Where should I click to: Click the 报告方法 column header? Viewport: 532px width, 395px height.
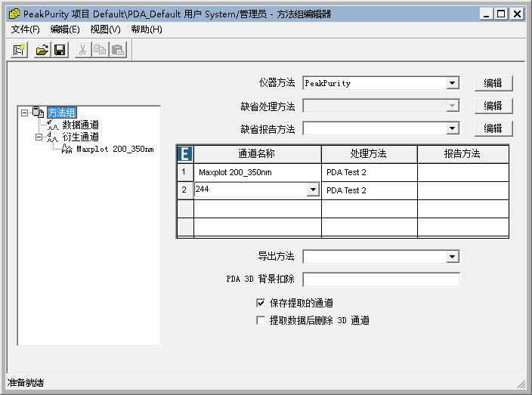pos(462,154)
